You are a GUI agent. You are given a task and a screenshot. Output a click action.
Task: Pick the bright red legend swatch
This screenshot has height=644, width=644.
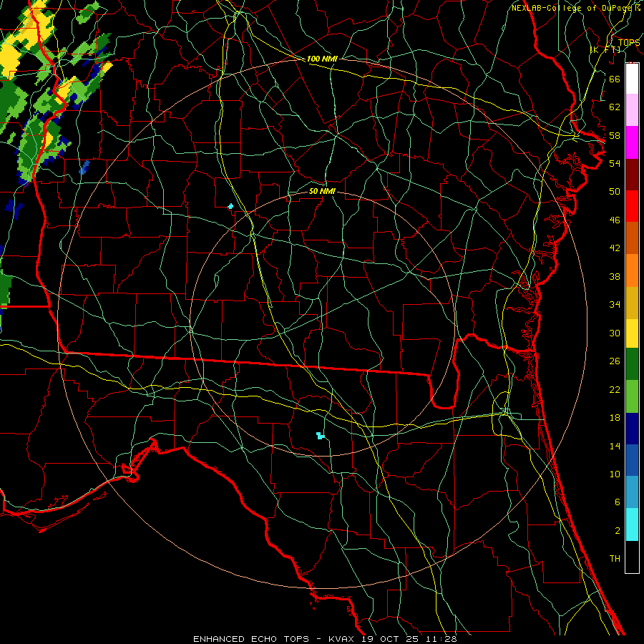tap(632, 206)
